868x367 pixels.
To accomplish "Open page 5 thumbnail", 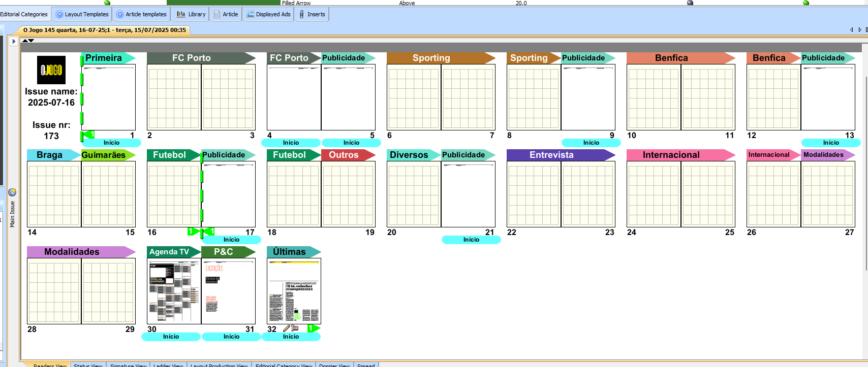I will coord(348,97).
